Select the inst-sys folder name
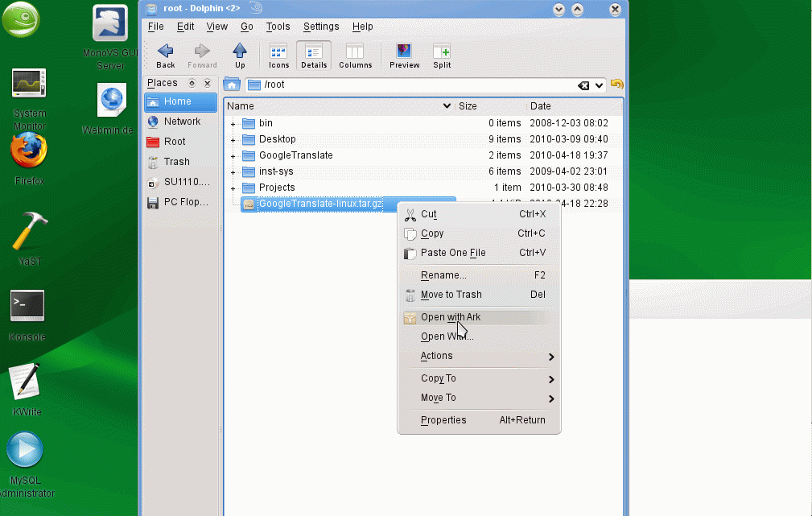 (x=276, y=171)
